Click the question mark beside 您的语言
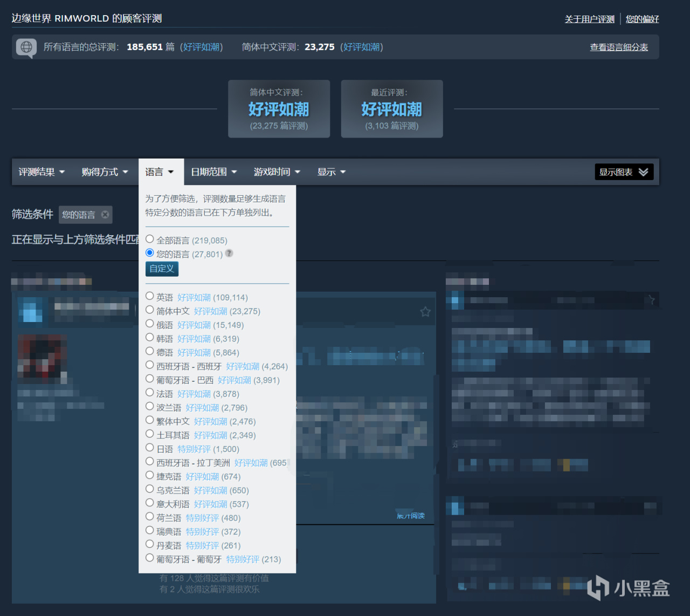The height and width of the screenshot is (616, 690). click(x=229, y=254)
